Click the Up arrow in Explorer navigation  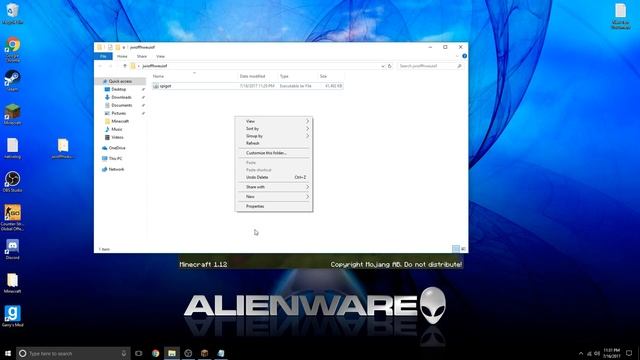pos(125,66)
